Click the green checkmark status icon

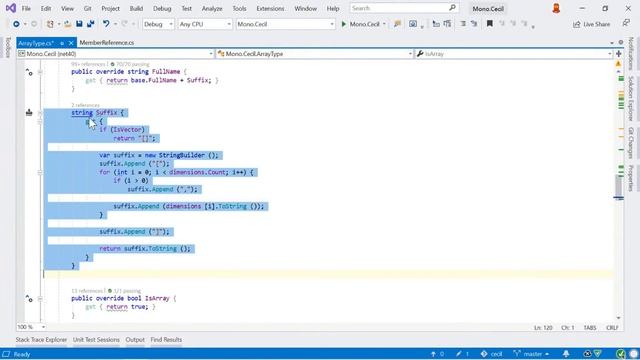pyautogui.click(x=620, y=354)
